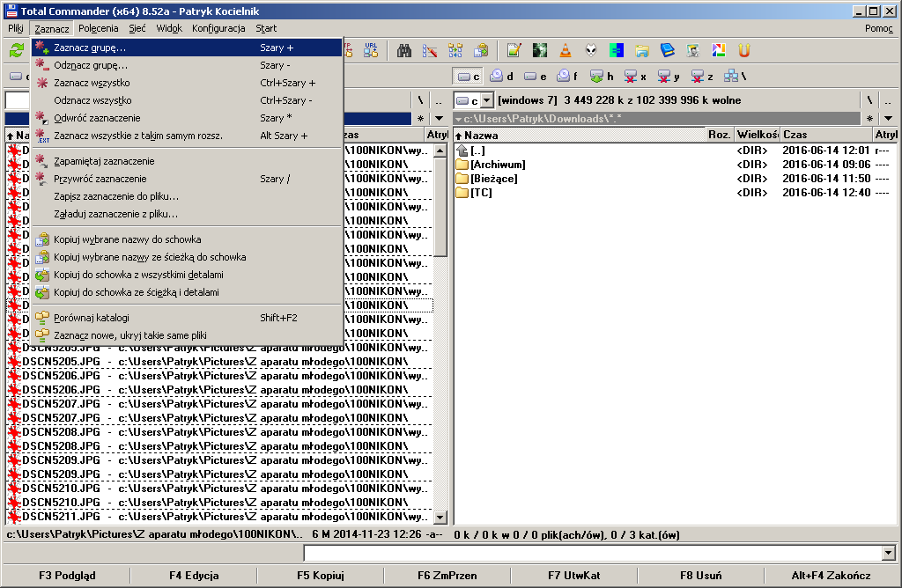
Task: Switch right panel to drive h
Action: (x=602, y=77)
